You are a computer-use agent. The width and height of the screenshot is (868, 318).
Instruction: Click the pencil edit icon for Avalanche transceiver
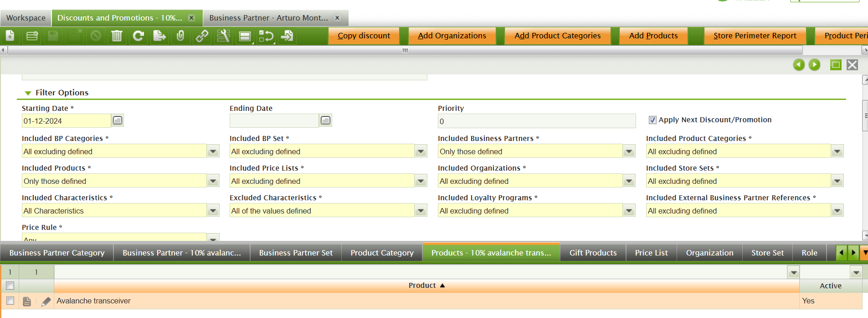[x=46, y=302]
